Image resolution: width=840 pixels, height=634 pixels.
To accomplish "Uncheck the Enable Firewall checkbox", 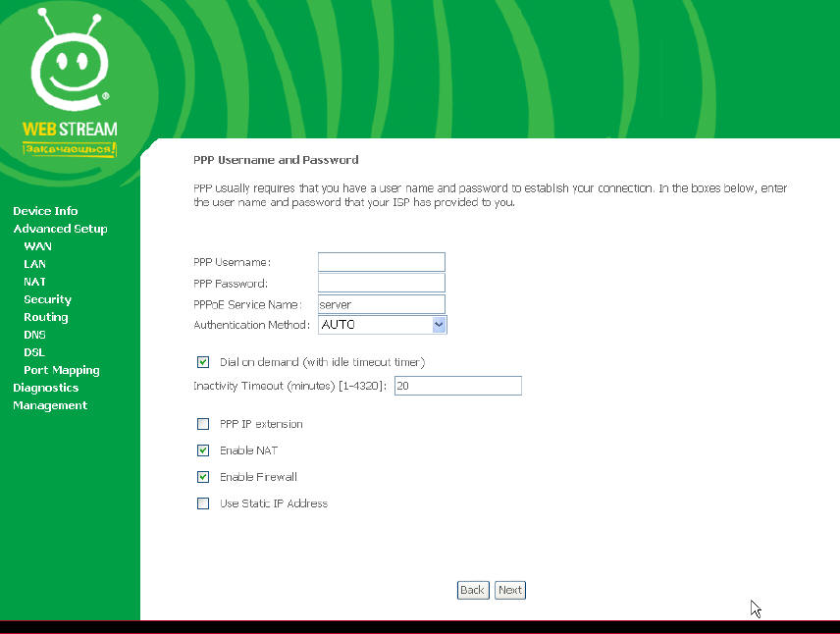I will [x=203, y=476].
